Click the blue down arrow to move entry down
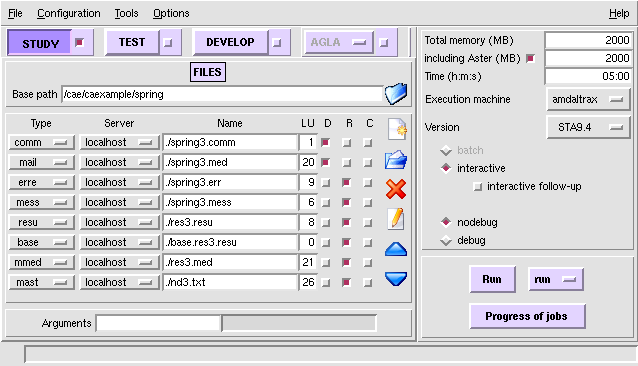This screenshot has height=366, width=638. click(395, 279)
